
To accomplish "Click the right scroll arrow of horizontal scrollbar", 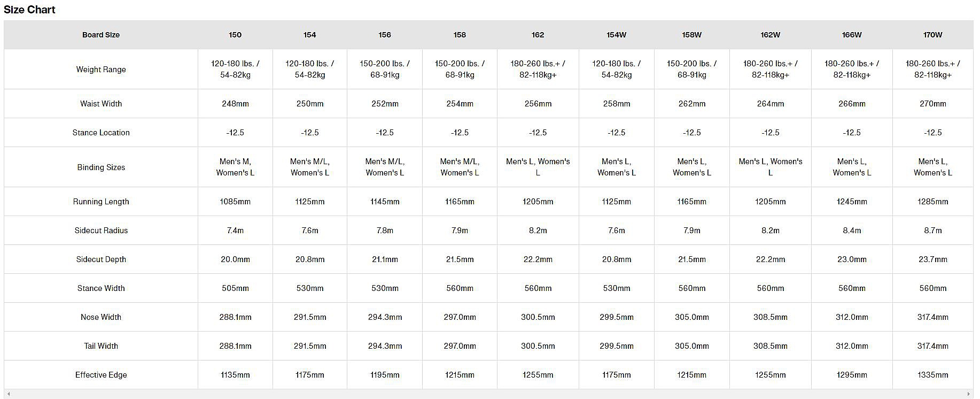I will 969,394.
